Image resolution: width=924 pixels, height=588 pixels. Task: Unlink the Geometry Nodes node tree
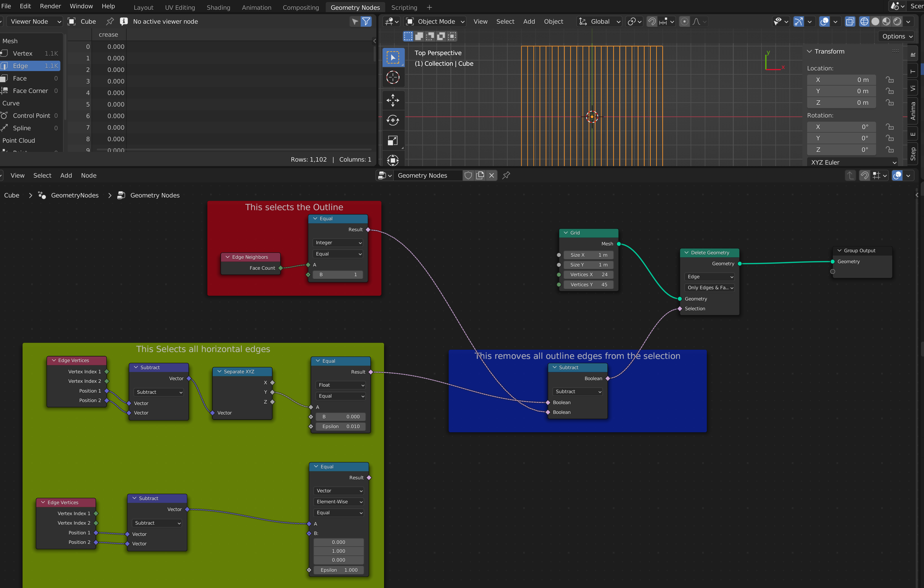491,176
